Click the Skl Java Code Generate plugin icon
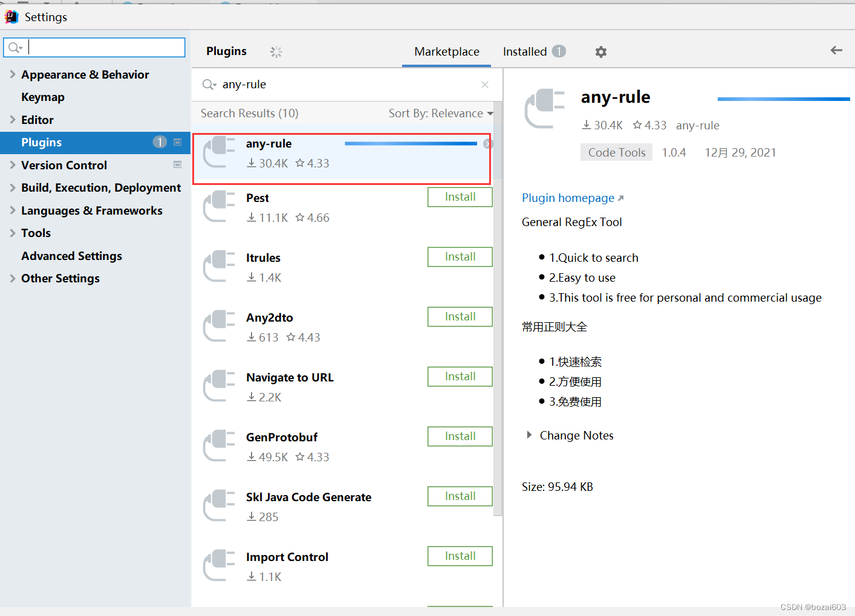Image resolution: width=855 pixels, height=616 pixels. coord(219,505)
